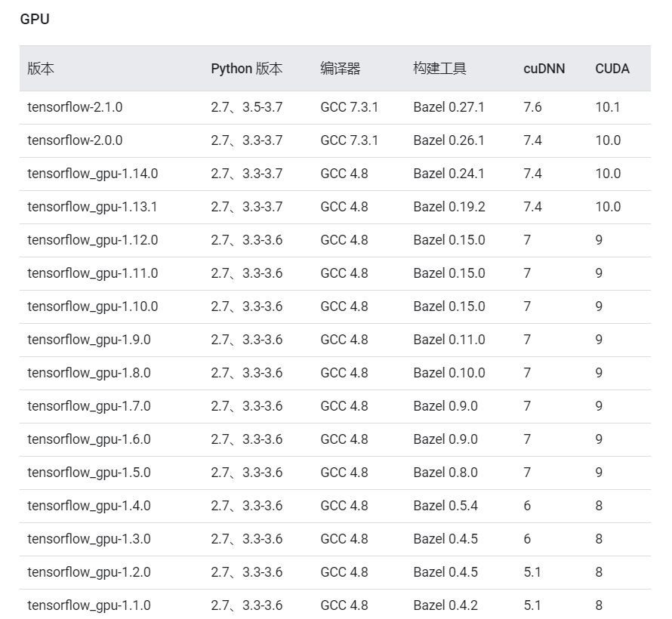Click the tensorflow_gpu-1.13.1 cell
This screenshot has height=619, width=672.
92,207
